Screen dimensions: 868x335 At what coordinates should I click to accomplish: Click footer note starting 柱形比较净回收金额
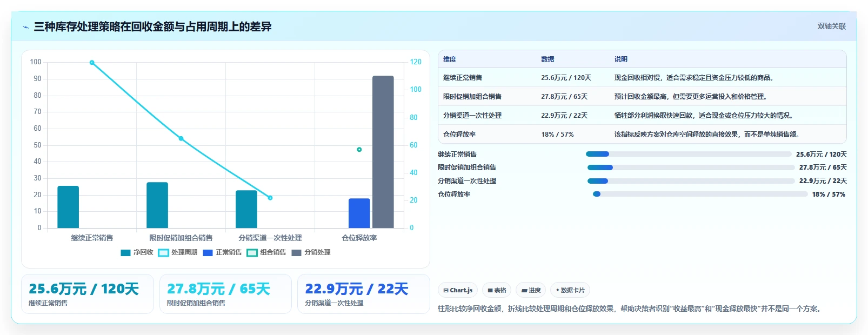click(631, 309)
